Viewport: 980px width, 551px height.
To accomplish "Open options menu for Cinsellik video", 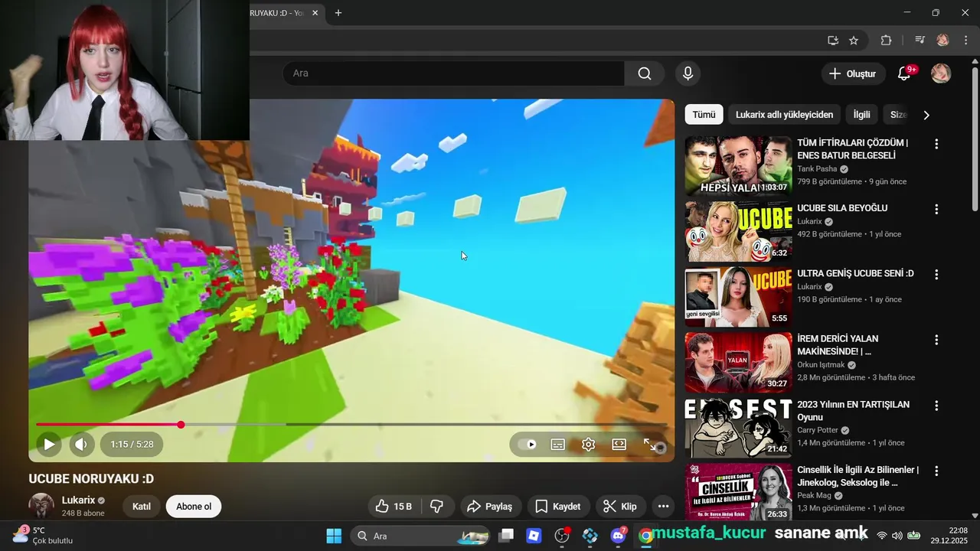I will 936,471.
